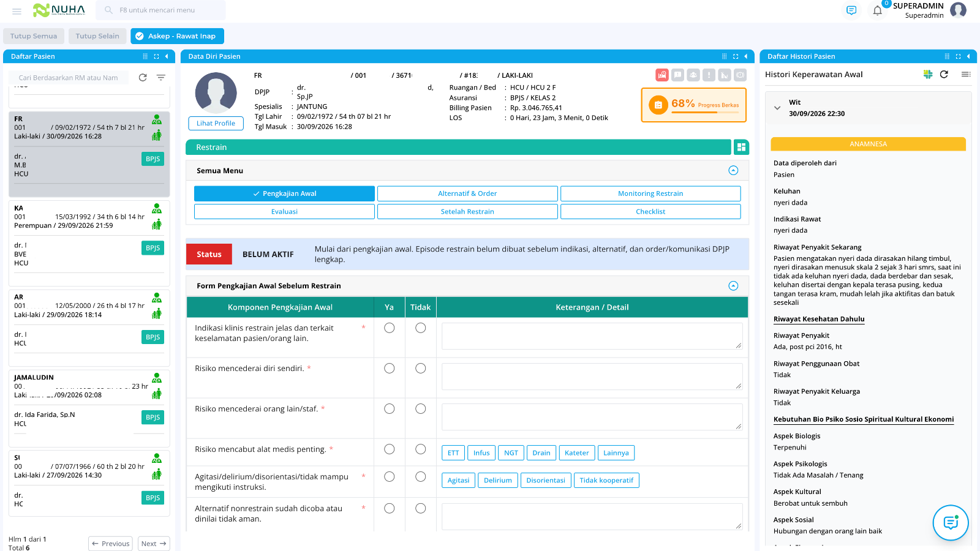Refresh Histori Keperawatan Awal
This screenshot has height=551, width=980.
[x=944, y=74]
